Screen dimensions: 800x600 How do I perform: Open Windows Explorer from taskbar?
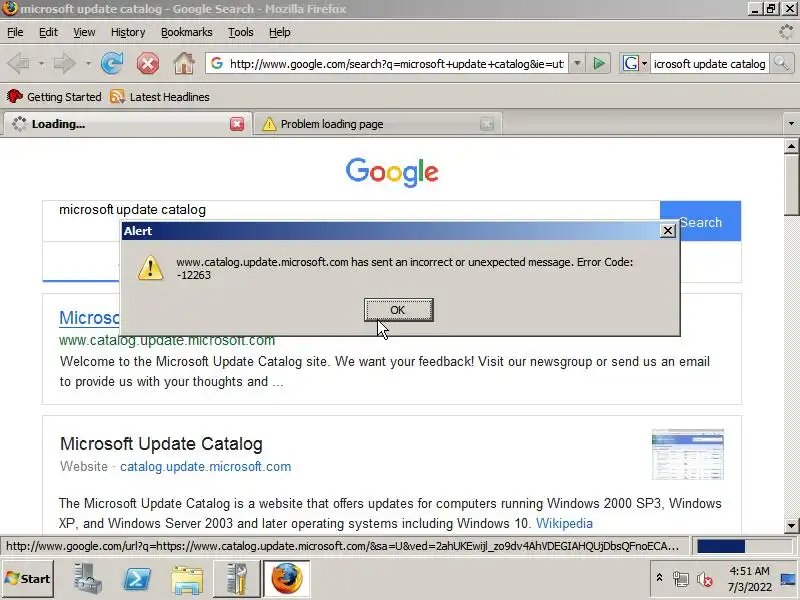(x=187, y=579)
